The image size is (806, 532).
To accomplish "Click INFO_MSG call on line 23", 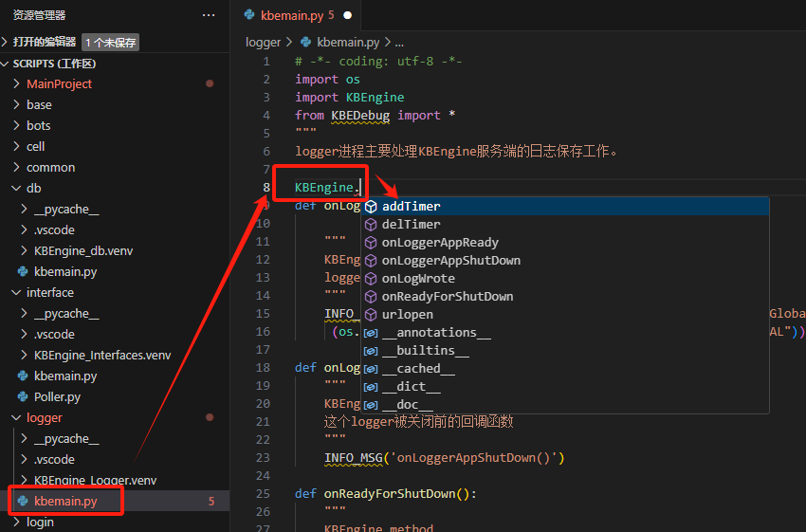I will [353, 457].
